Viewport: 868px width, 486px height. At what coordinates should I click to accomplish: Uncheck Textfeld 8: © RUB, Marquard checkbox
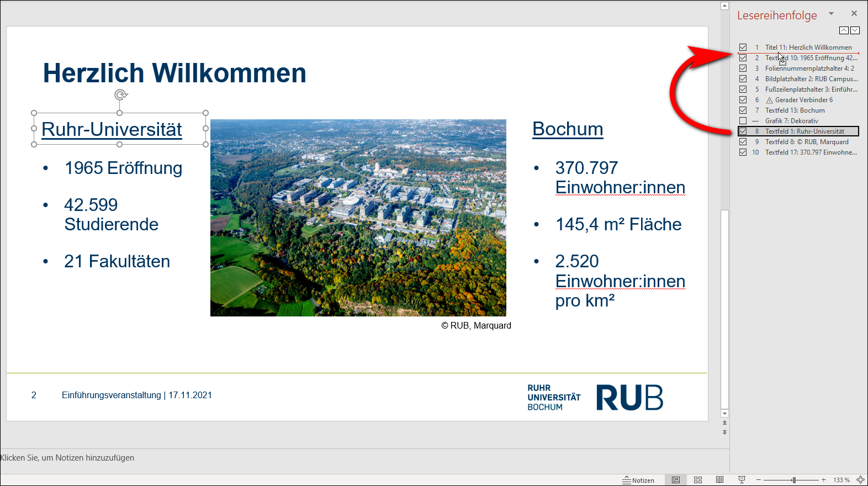[x=743, y=142]
